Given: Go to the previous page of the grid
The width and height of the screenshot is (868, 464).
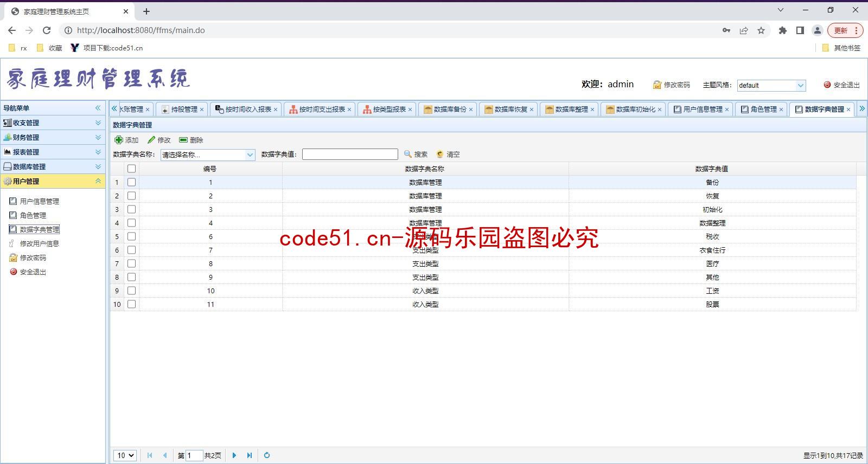Looking at the screenshot, I should point(164,455).
